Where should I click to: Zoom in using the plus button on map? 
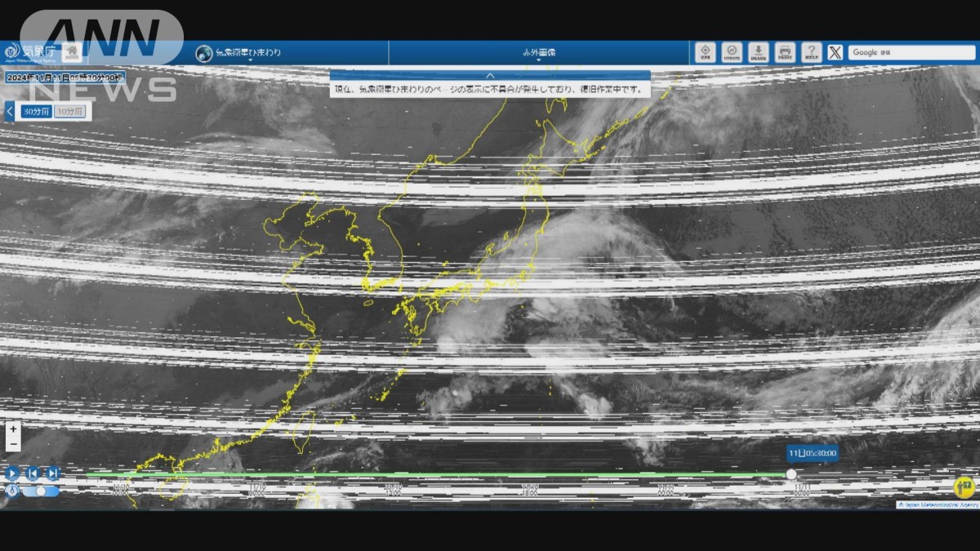13,429
